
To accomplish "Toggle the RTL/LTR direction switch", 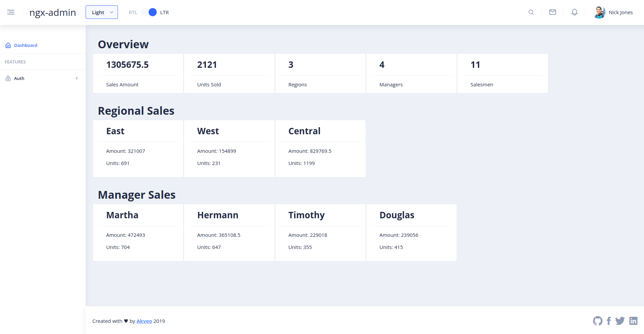I will click(x=149, y=12).
